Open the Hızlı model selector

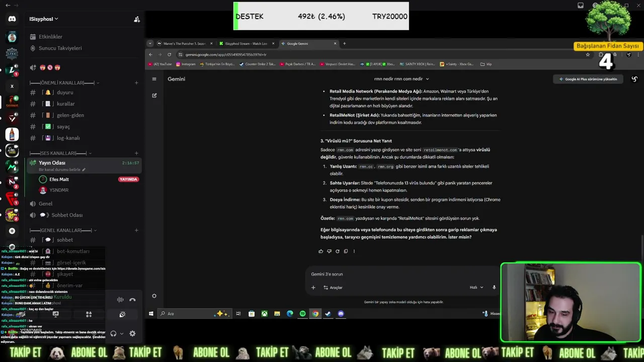coord(476,288)
